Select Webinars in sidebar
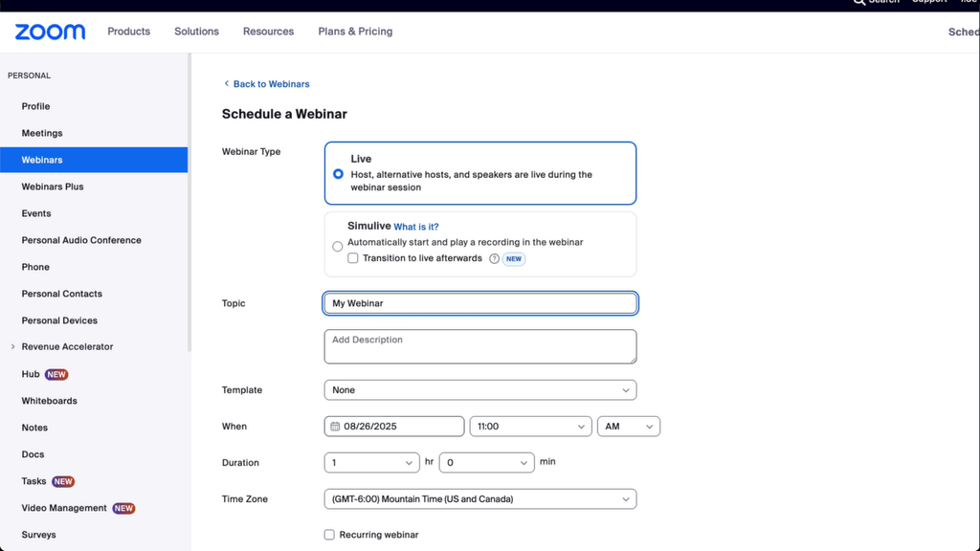 point(94,160)
